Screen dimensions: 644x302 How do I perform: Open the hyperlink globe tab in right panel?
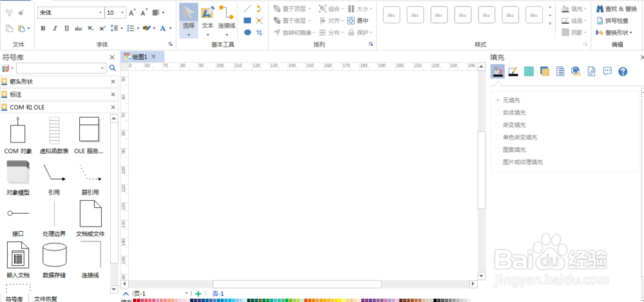click(x=576, y=71)
